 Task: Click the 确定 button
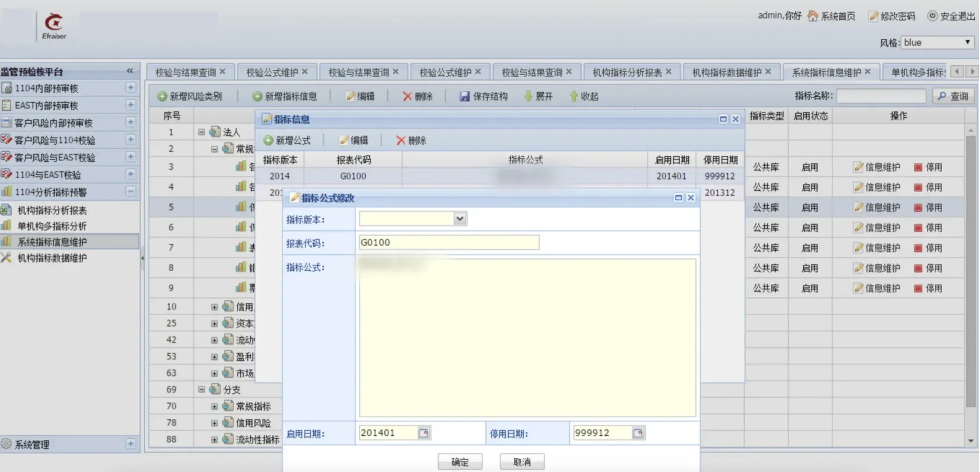point(460,462)
